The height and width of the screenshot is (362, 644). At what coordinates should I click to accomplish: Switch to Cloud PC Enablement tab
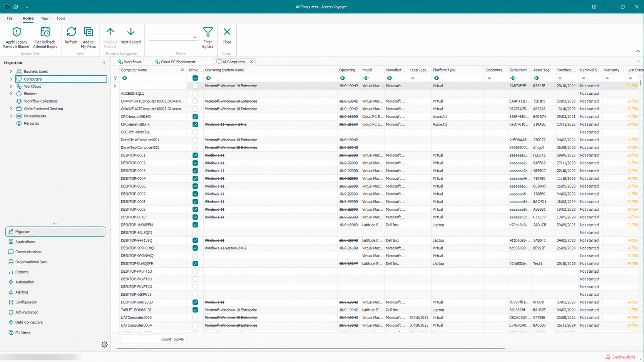click(x=179, y=62)
